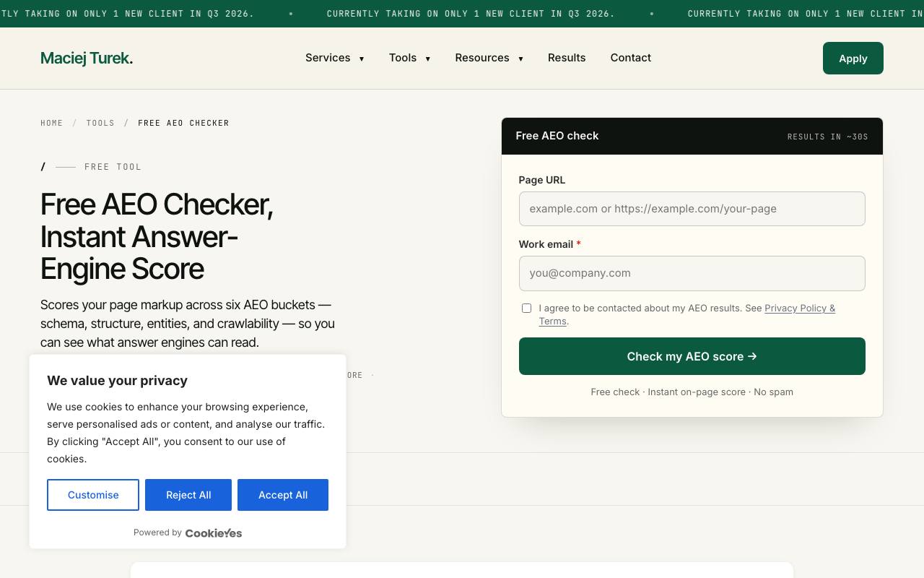Focus the Work email input field
The width and height of the screenshot is (924, 578).
(692, 273)
